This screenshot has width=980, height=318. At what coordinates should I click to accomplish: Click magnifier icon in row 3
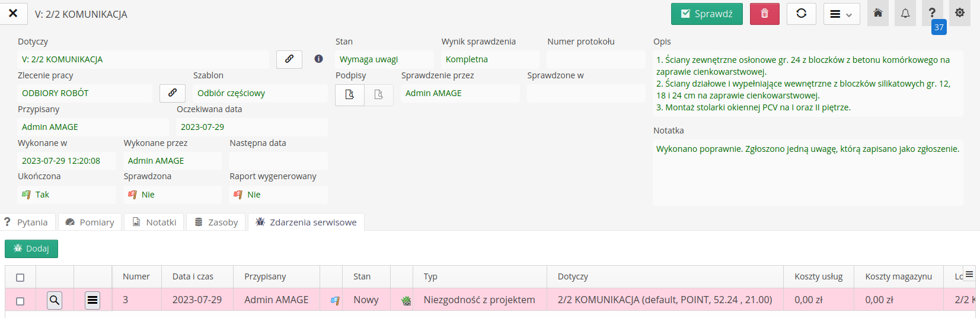[x=55, y=300]
